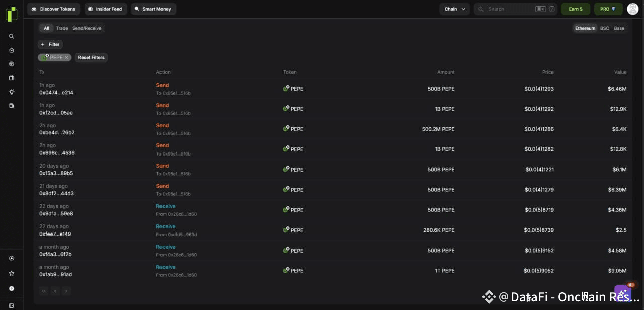Click the Filter button with plus
This screenshot has height=310, width=644.
(50, 44)
